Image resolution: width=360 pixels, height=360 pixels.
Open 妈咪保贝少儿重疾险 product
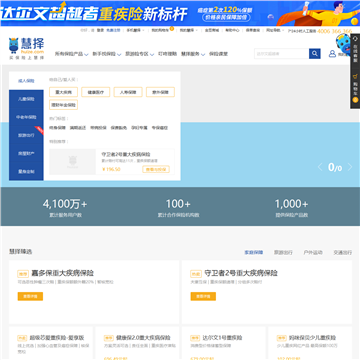point(313,338)
